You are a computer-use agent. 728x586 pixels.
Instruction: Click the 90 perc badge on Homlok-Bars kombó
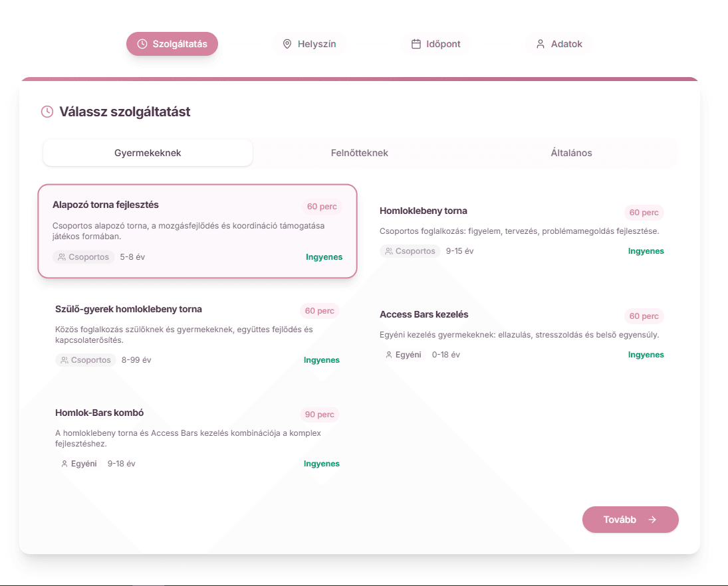tap(319, 415)
